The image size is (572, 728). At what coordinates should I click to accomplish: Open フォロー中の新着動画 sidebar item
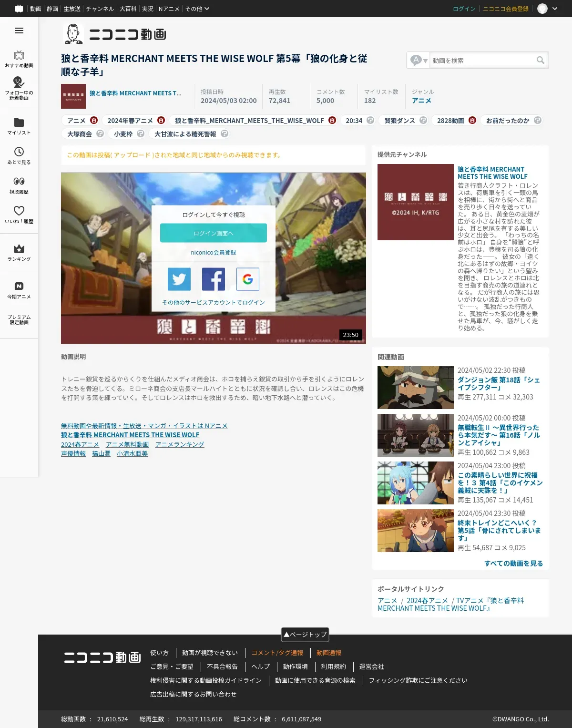point(19,88)
